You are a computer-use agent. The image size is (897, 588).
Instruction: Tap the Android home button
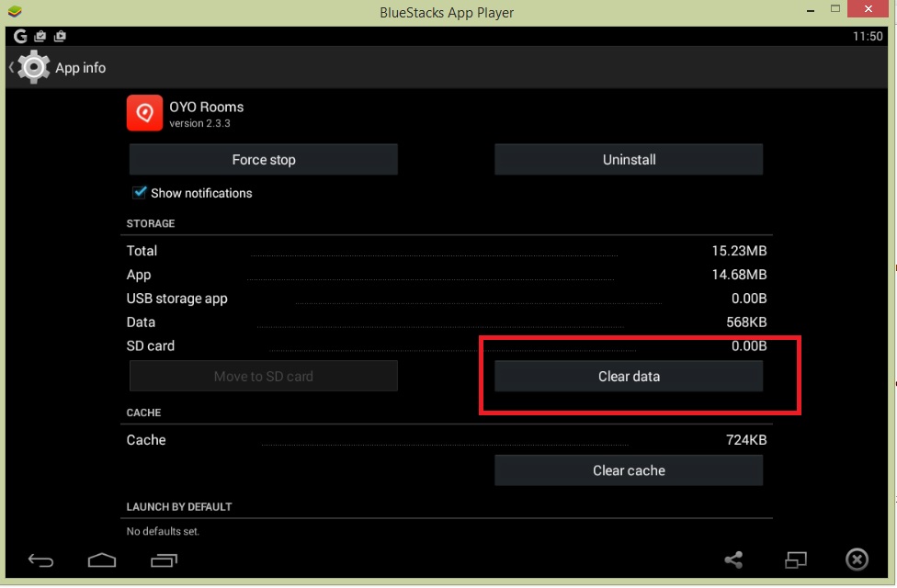[x=102, y=560]
